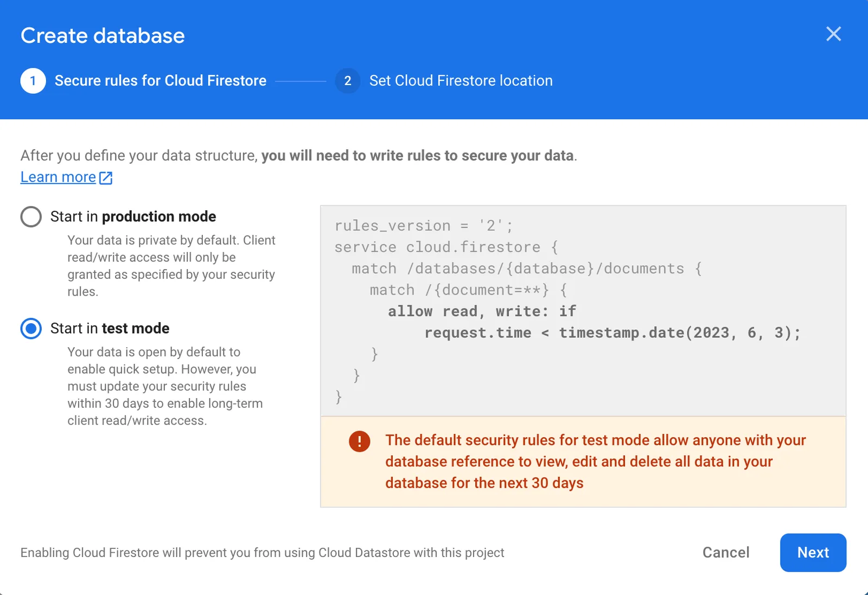Click the external link icon beside Learn more
868x595 pixels.
pos(106,178)
